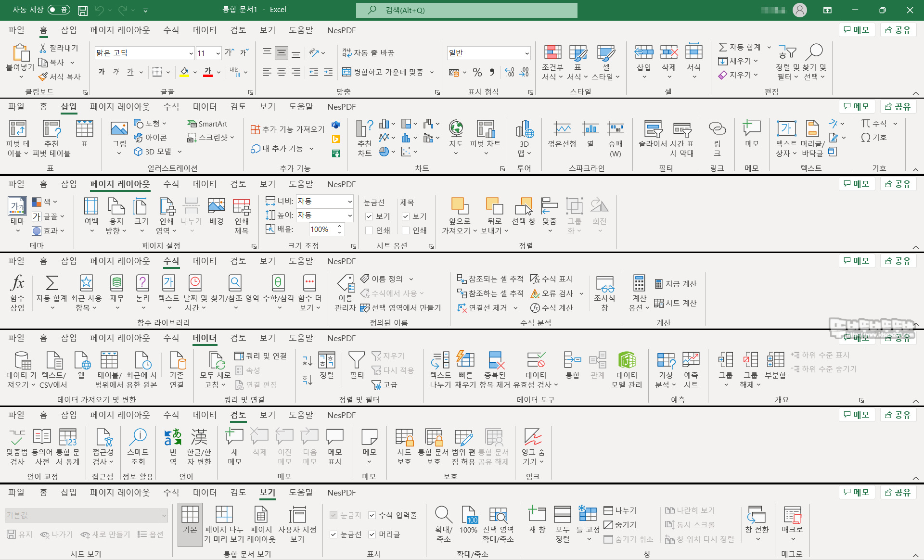Click the 시트 보호 icon

(404, 438)
